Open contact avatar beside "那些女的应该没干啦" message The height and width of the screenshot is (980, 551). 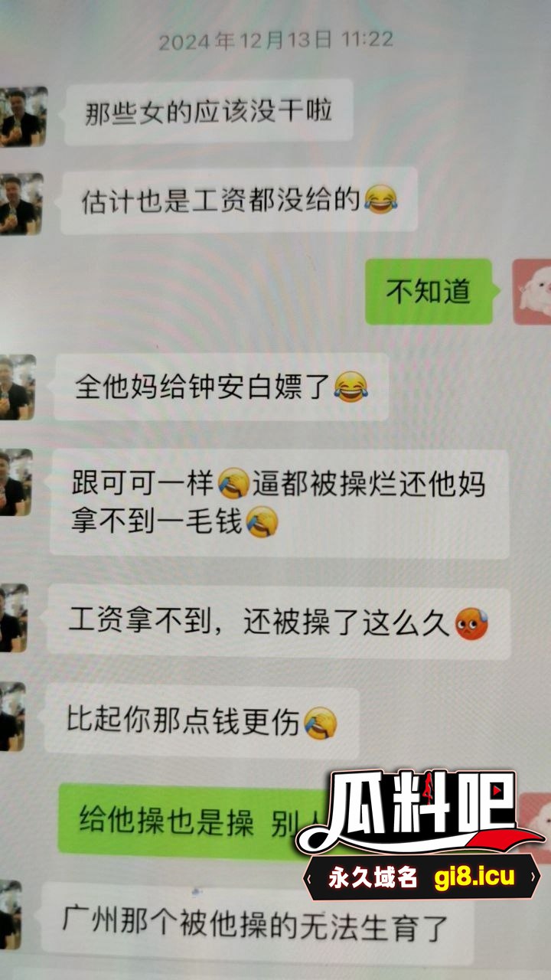23,116
